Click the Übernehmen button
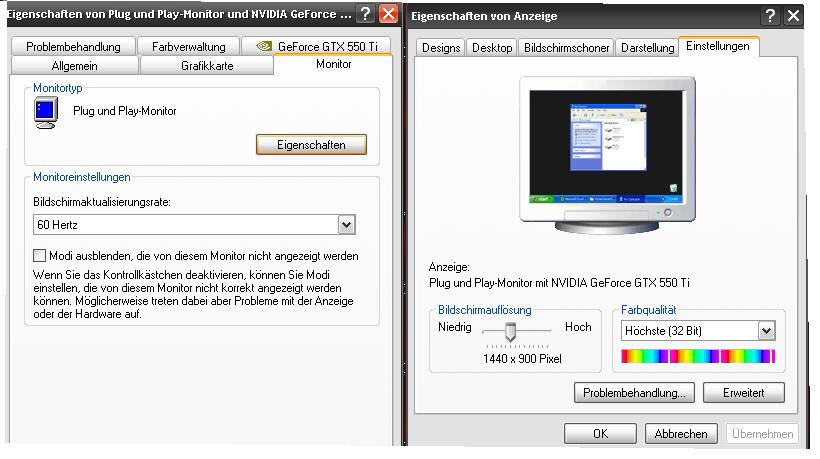The height and width of the screenshot is (459, 820). coord(762,433)
